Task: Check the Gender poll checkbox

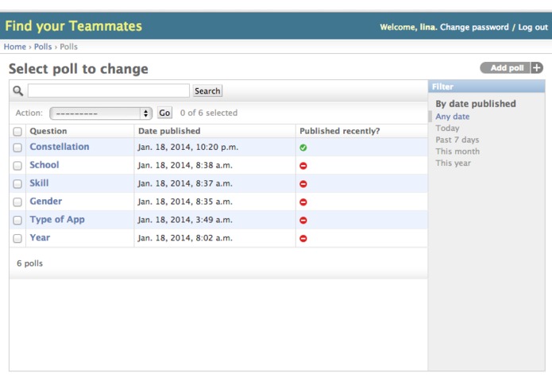Action: [x=17, y=202]
